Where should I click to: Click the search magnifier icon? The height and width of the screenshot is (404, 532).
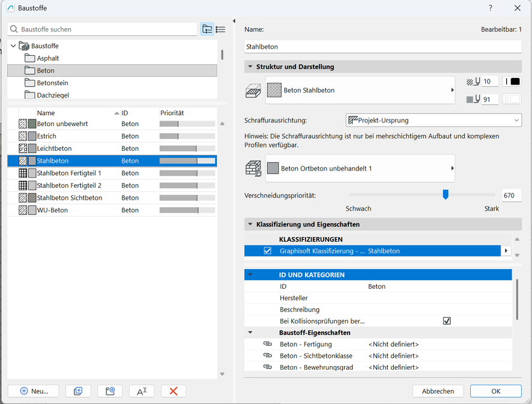14,29
